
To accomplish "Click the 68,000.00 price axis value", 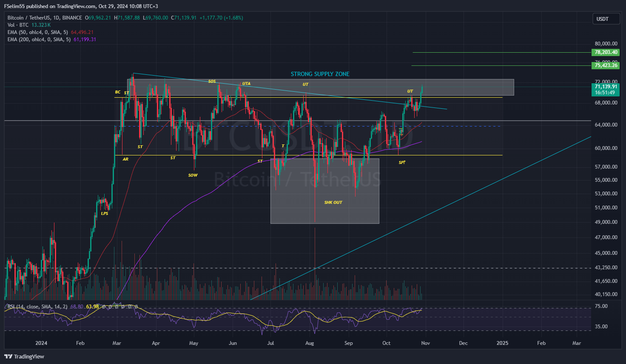I will tap(606, 103).
